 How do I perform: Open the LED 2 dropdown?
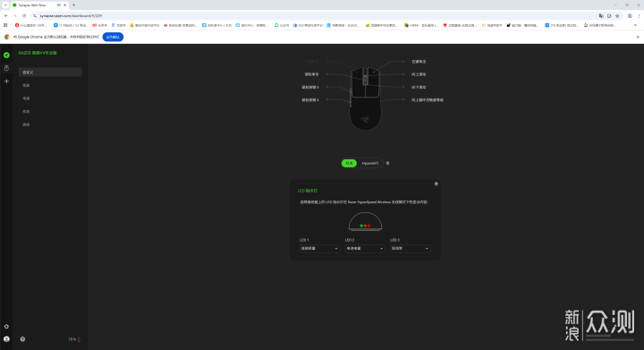click(365, 249)
